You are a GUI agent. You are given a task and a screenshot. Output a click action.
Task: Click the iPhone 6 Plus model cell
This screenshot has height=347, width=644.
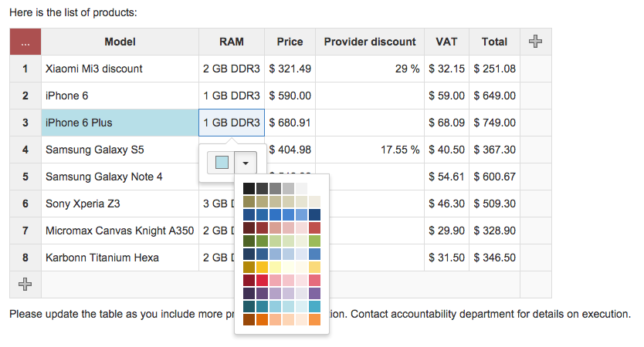point(120,123)
